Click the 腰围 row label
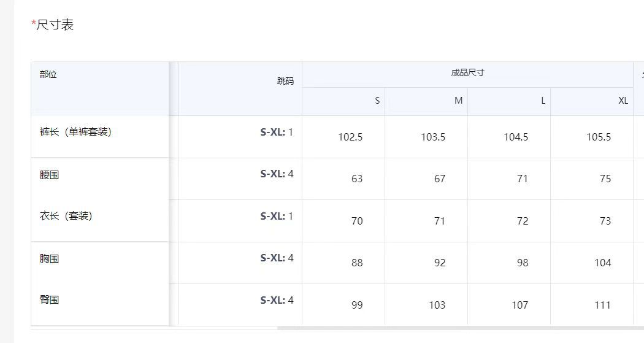The image size is (644, 343). (x=50, y=175)
